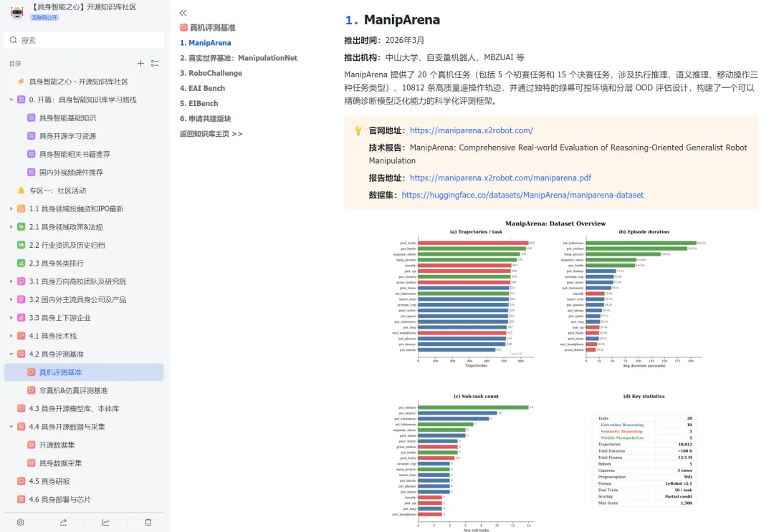This screenshot has height=532, width=774.
Task: Expand the 1.1 具身领域投融资和IPO最新 arrow
Action: 11,208
